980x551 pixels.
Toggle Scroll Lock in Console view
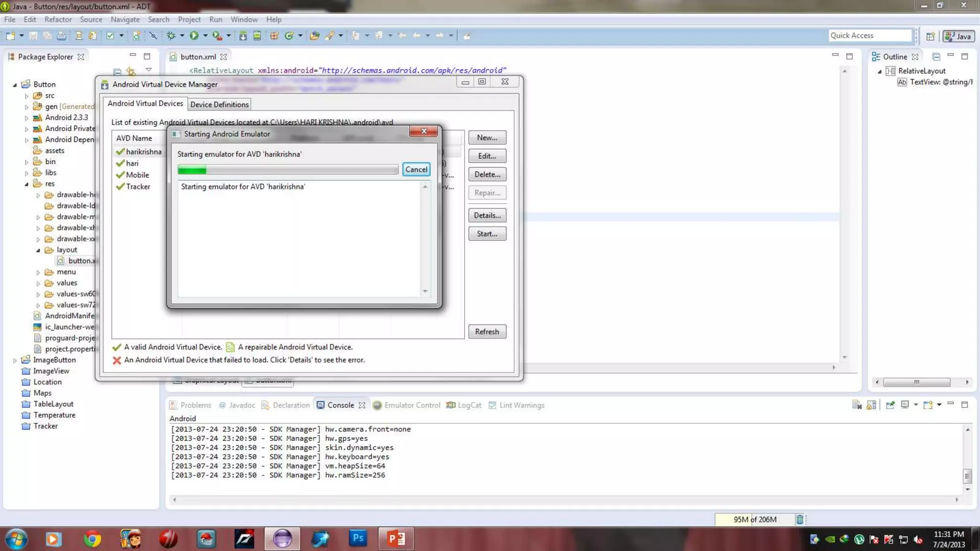point(871,405)
